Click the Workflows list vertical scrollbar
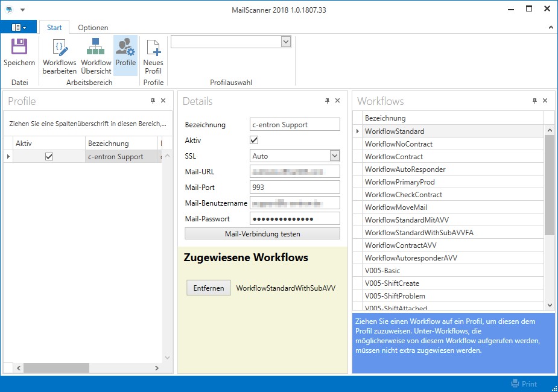The image size is (558, 392). click(549, 184)
